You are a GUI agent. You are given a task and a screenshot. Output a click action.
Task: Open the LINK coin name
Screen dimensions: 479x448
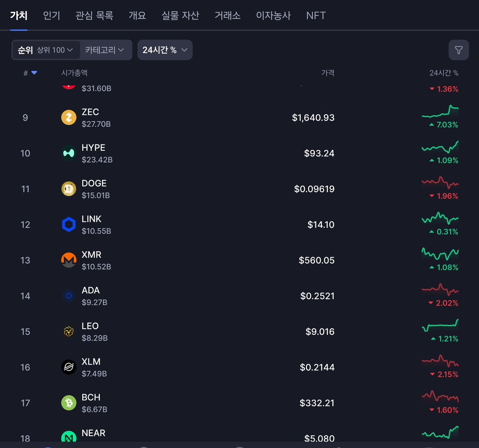click(91, 219)
